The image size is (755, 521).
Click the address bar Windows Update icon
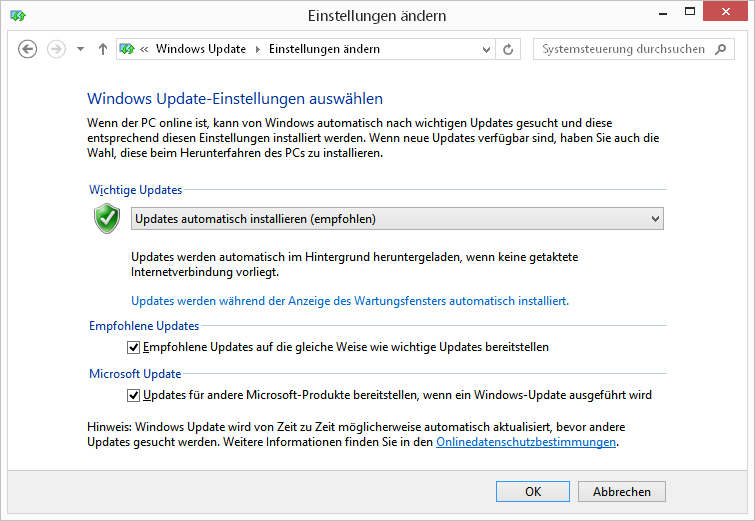(127, 49)
